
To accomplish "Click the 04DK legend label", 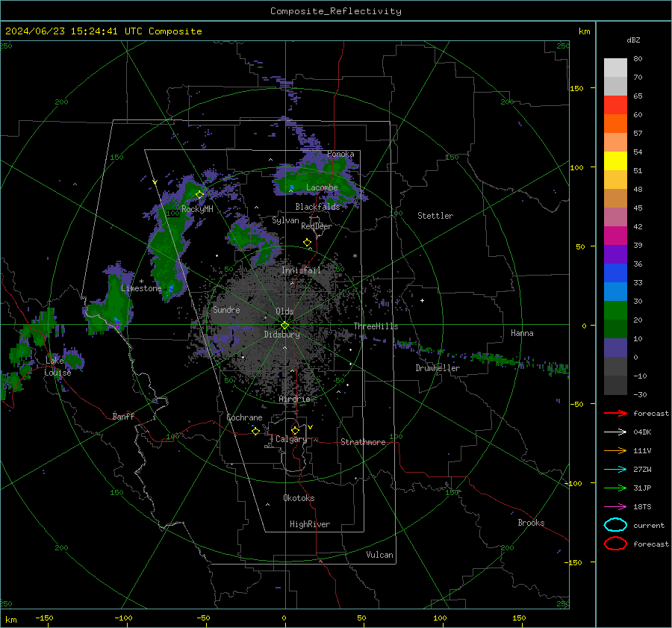I will click(x=642, y=432).
